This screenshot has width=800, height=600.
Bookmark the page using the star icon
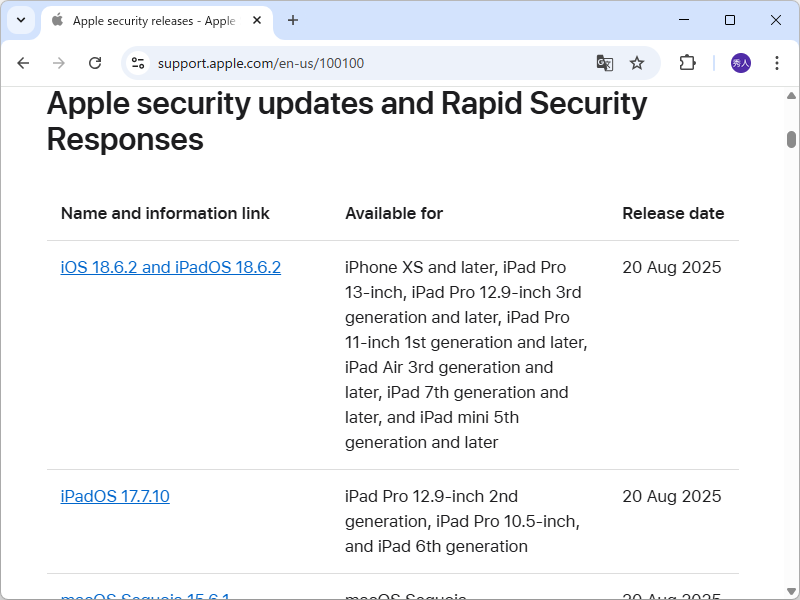click(637, 62)
